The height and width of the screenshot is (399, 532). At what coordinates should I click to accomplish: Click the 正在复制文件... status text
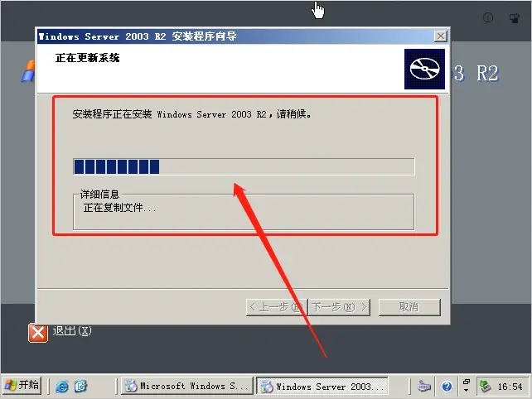[x=119, y=208]
